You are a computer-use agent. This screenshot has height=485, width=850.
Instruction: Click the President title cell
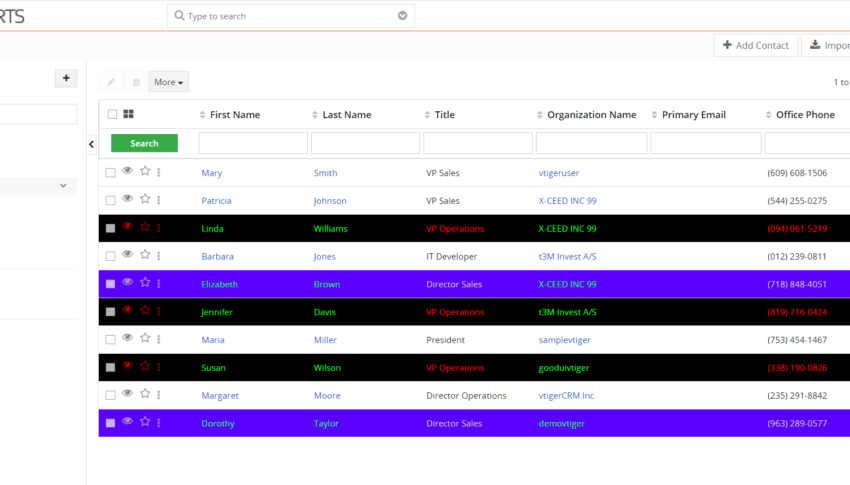[x=445, y=340]
